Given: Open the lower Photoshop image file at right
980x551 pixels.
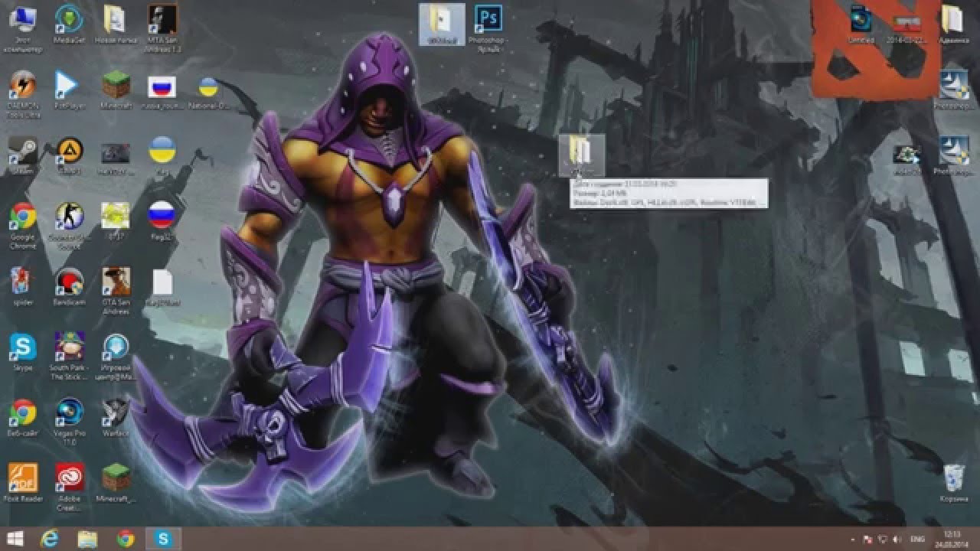Looking at the screenshot, I should (x=954, y=155).
